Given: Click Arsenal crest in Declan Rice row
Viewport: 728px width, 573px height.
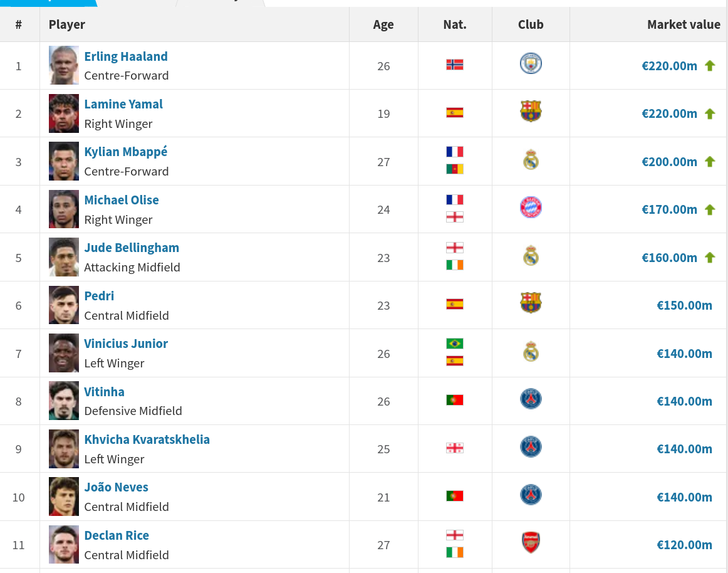Looking at the screenshot, I should (x=531, y=542).
